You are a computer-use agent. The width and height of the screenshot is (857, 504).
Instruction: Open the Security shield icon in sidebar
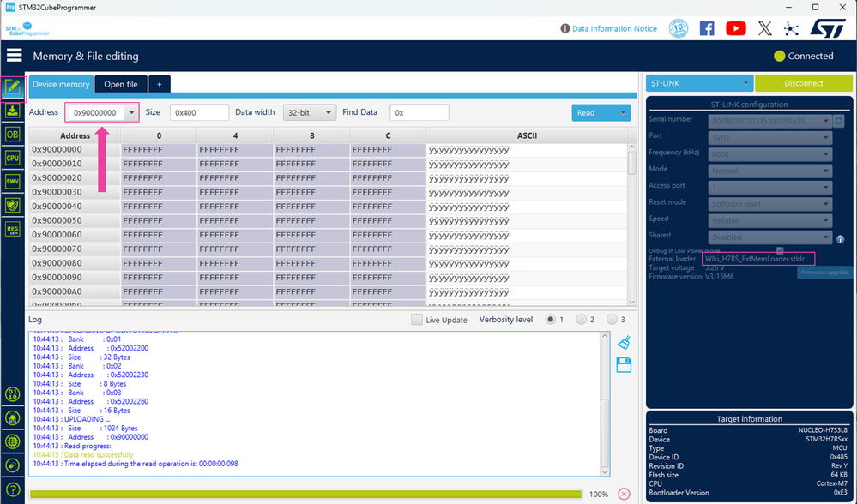click(13, 205)
